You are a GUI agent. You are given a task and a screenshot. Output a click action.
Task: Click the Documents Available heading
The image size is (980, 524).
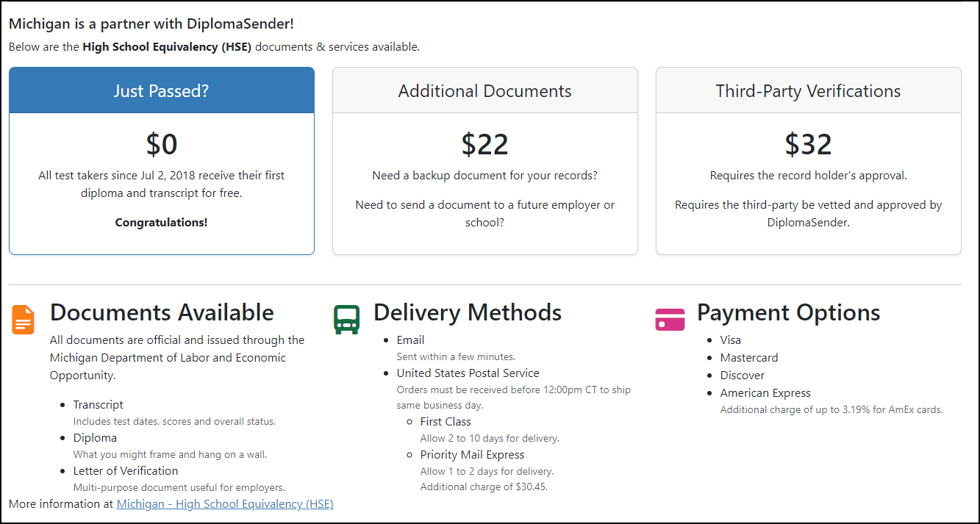[162, 312]
